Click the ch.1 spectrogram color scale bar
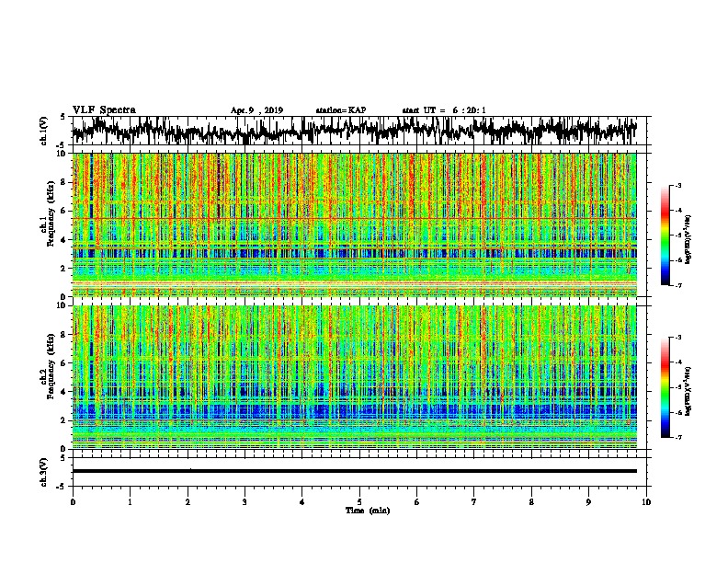728x563 pixels. (665, 236)
